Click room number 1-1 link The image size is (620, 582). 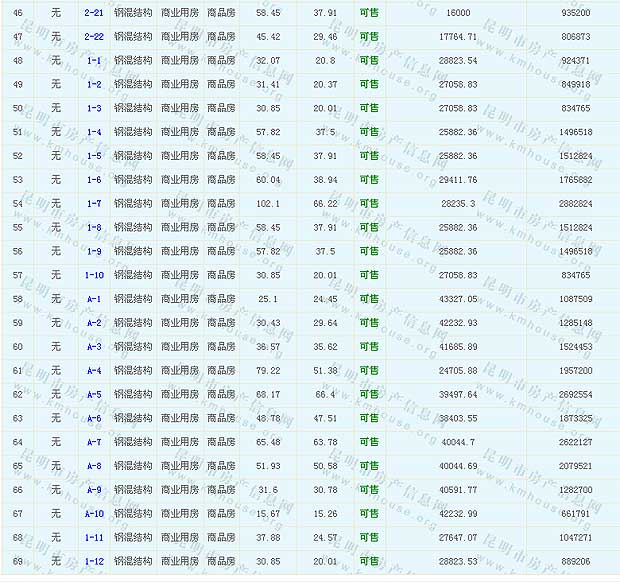tap(94, 61)
